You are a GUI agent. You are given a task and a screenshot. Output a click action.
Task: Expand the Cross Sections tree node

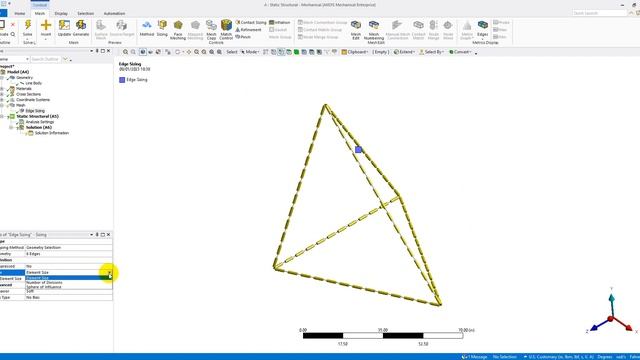point(2,94)
